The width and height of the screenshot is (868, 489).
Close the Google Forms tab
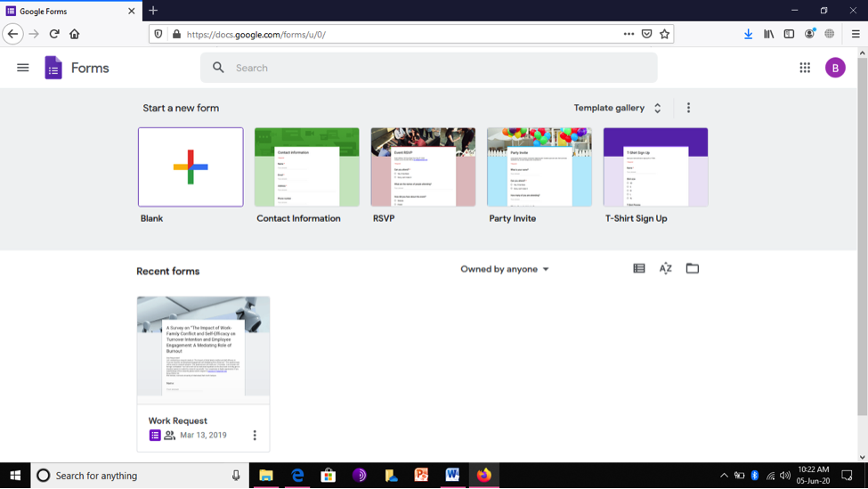tap(131, 11)
